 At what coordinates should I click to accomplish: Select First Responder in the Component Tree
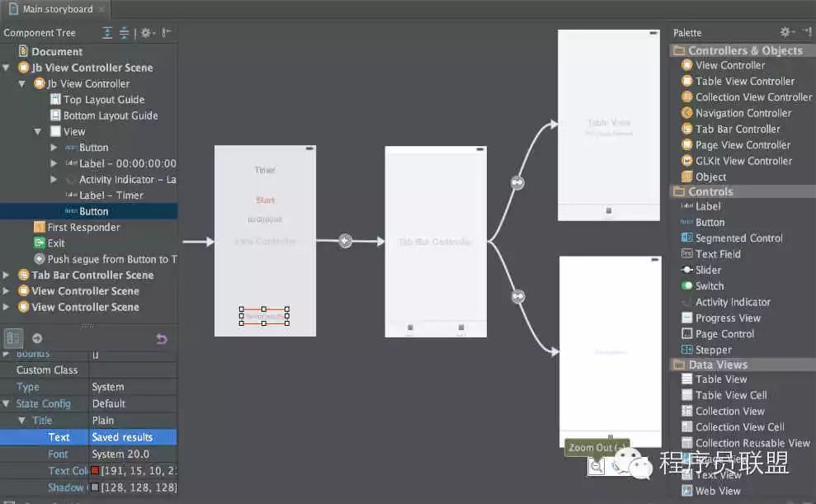(x=83, y=228)
